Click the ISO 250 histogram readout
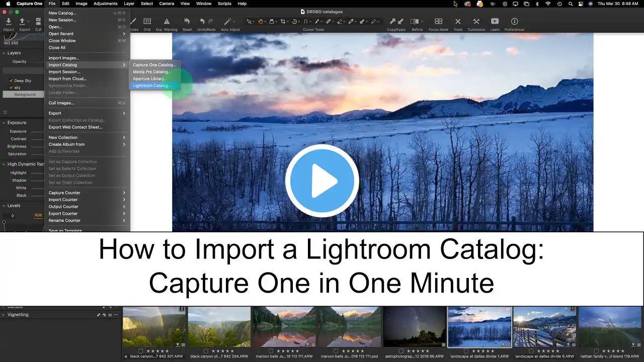This screenshot has width=644, height=362. coord(11,43)
